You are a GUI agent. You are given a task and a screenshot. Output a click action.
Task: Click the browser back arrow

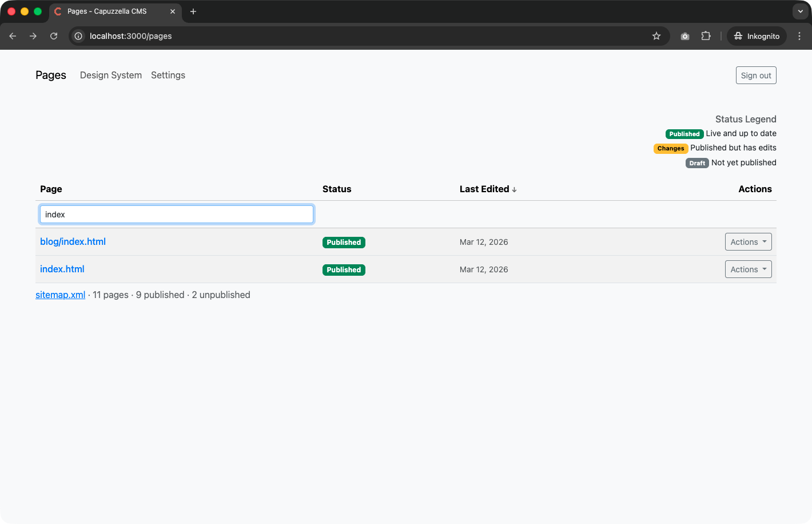tap(13, 36)
